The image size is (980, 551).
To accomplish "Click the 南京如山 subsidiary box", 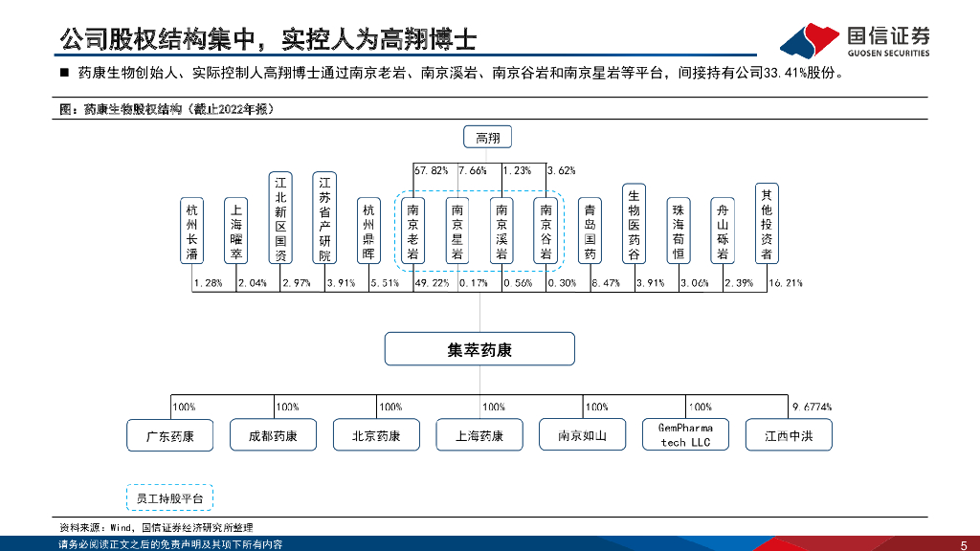I will tap(583, 435).
